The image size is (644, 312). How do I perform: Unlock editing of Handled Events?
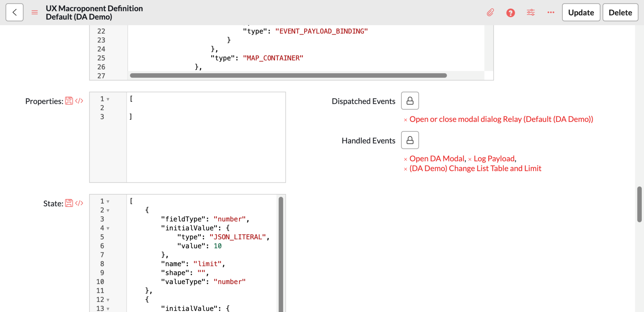tap(410, 140)
